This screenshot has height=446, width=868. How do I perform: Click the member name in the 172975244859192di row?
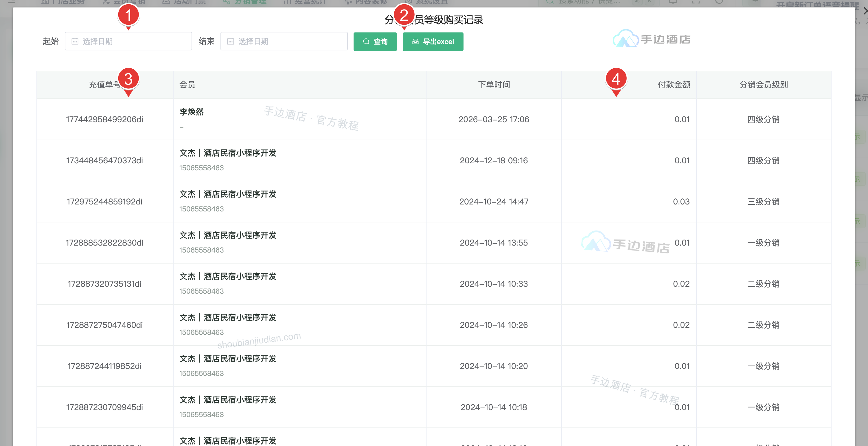pyautogui.click(x=228, y=194)
